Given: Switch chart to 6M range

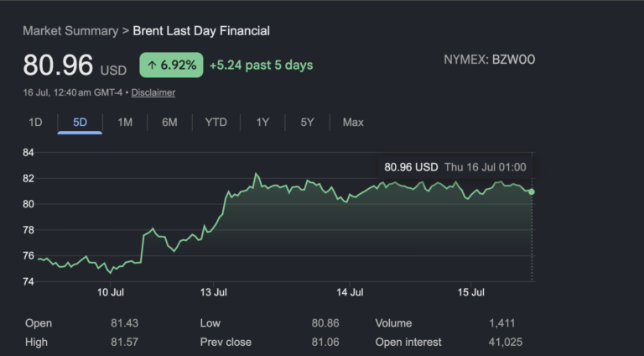Looking at the screenshot, I should pyautogui.click(x=169, y=122).
